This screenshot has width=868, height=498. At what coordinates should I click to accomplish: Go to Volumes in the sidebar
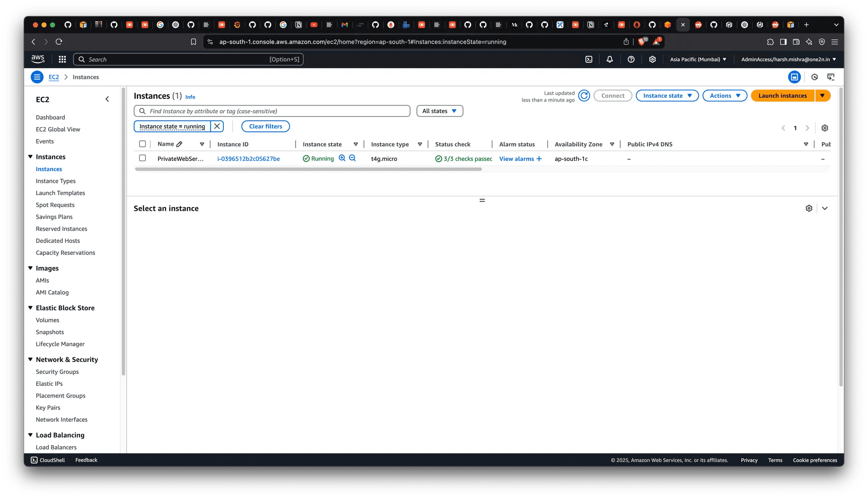click(x=47, y=320)
